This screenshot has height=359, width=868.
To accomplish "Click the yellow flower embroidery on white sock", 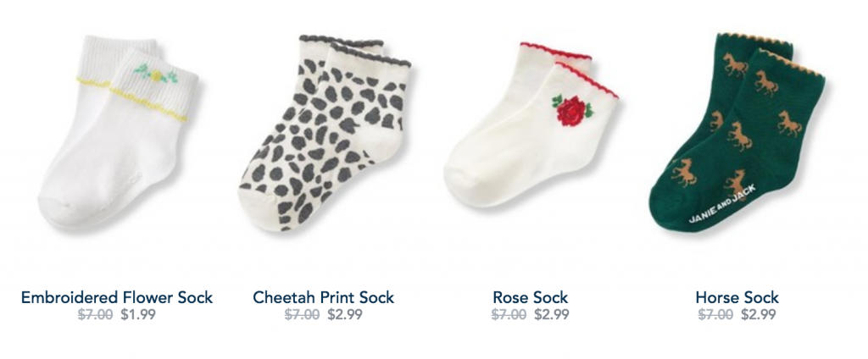I will [156, 75].
